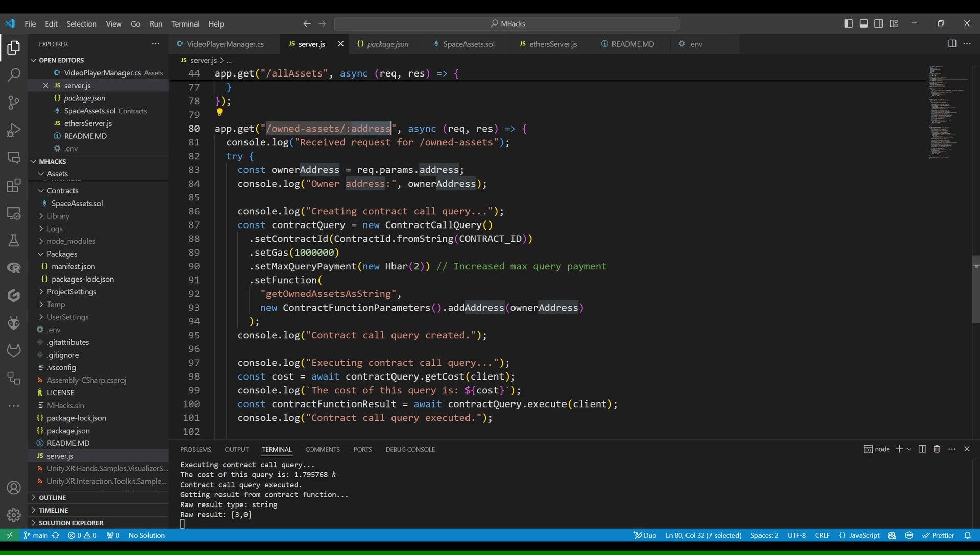Toggle the bottom panel visibility

pos(864,23)
